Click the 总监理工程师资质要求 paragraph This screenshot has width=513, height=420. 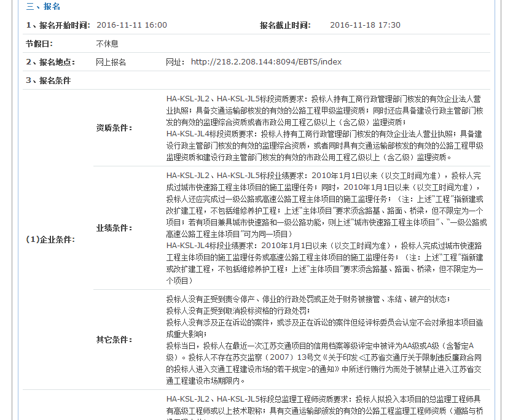click(324, 403)
